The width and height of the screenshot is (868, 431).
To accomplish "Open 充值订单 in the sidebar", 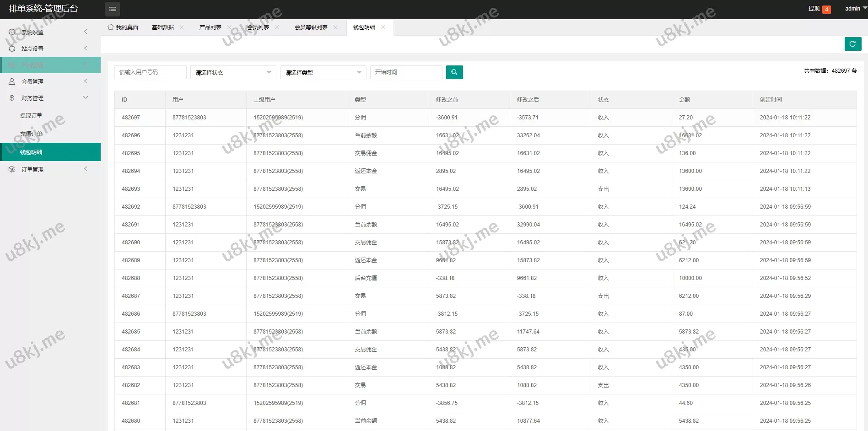I will tap(31, 134).
